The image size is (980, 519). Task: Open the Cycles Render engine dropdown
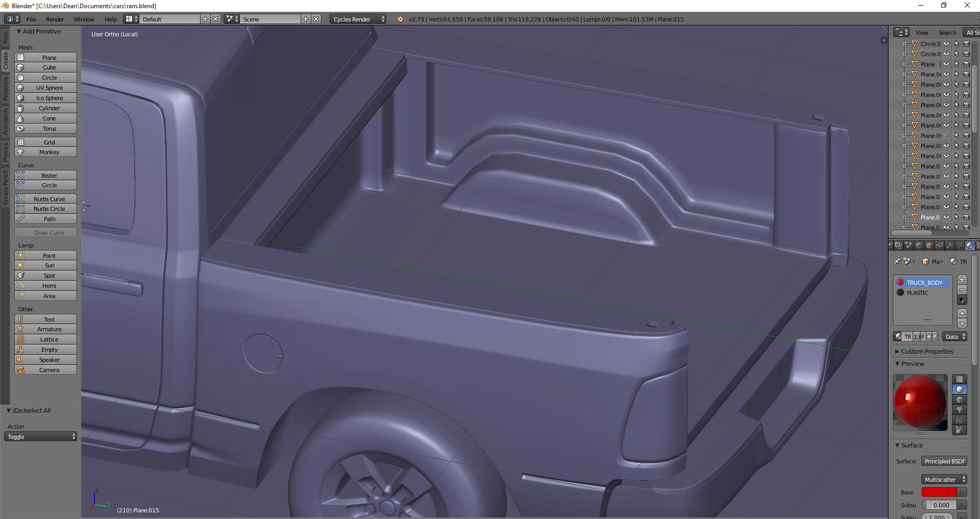(x=358, y=19)
